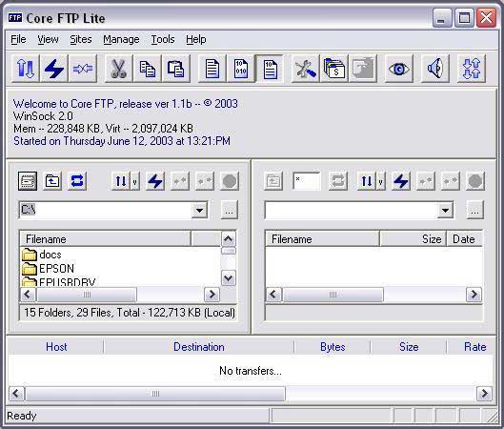This screenshot has height=429, width=504.
Task: Click the local browse ellipsis button
Action: (x=230, y=211)
